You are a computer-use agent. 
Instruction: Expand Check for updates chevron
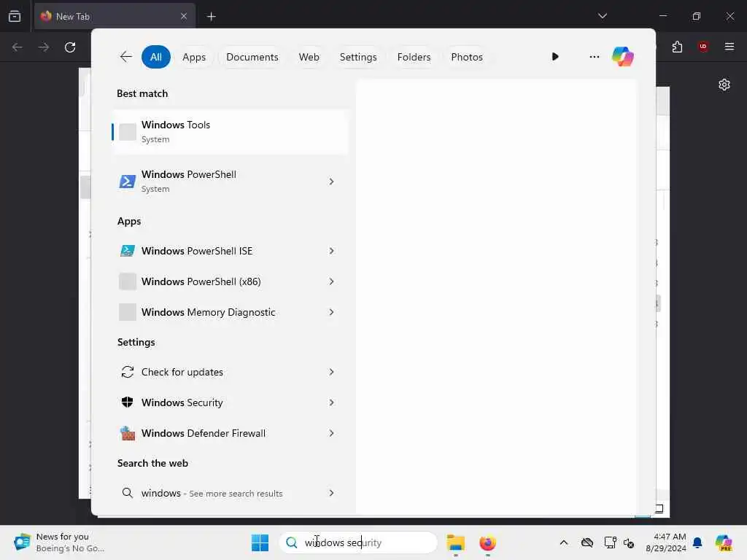[x=331, y=372]
